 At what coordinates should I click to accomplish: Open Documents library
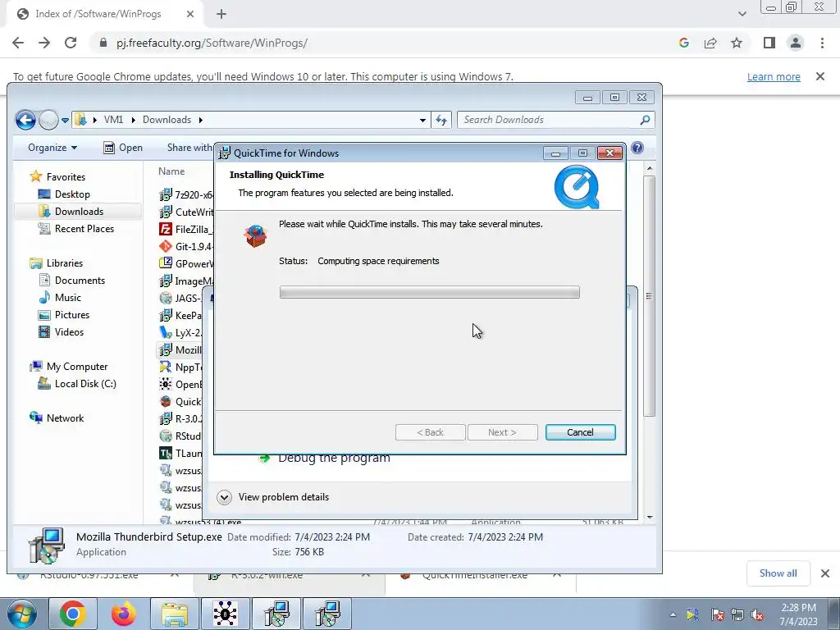pos(80,281)
